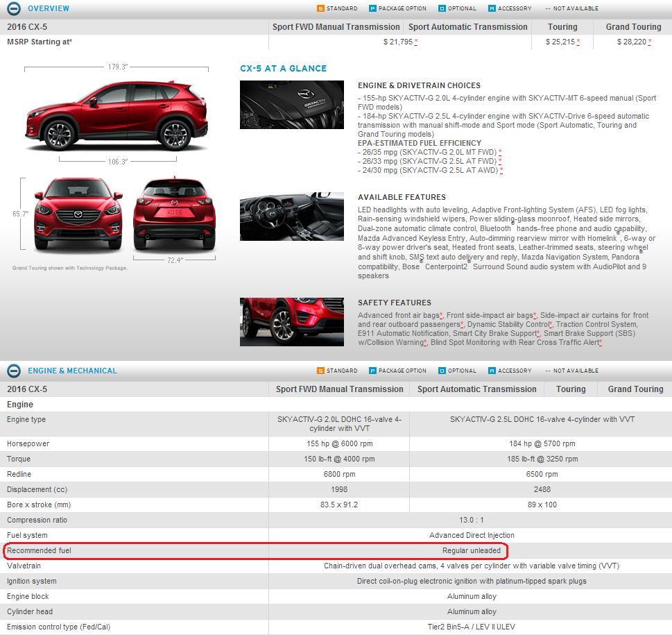The width and height of the screenshot is (672, 635).
Task: Select Sport Automatic Transmission header in Engine table
Action: [476, 389]
